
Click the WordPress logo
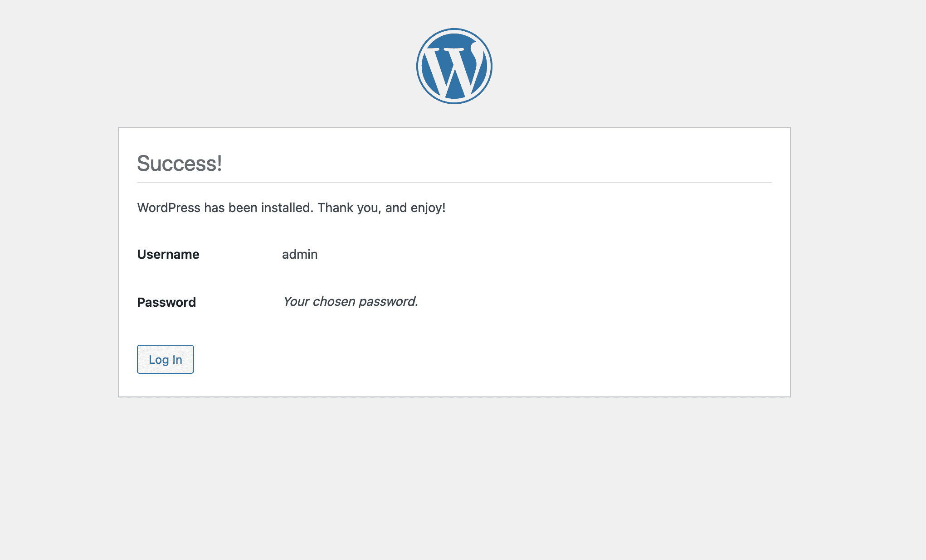click(454, 66)
